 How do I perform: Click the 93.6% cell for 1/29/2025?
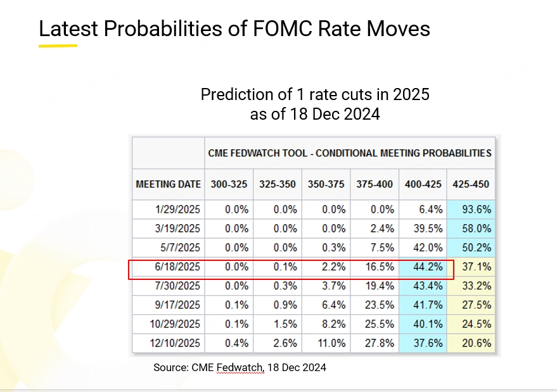[x=471, y=210]
